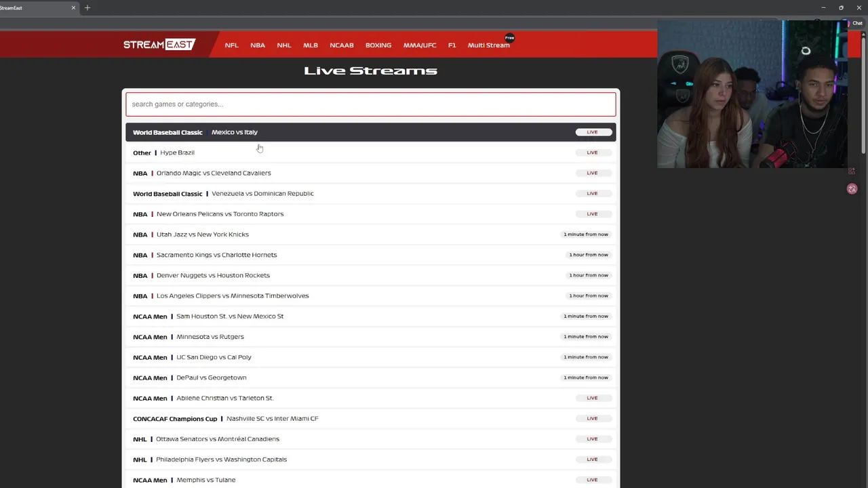The height and width of the screenshot is (488, 868).
Task: Open Memphis vs Tulane game
Action: [371, 480]
